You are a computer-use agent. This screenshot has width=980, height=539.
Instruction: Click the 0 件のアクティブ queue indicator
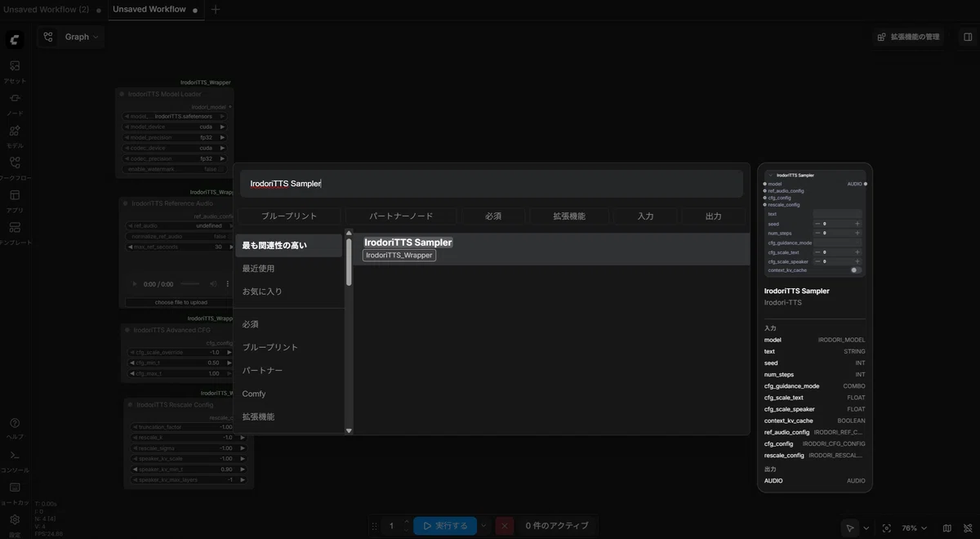[556, 526]
